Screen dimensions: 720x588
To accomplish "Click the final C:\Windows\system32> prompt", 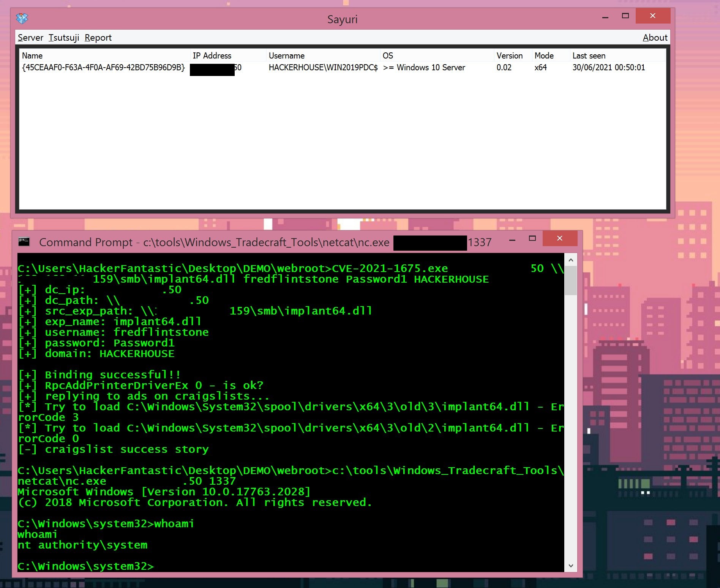I will pyautogui.click(x=86, y=566).
